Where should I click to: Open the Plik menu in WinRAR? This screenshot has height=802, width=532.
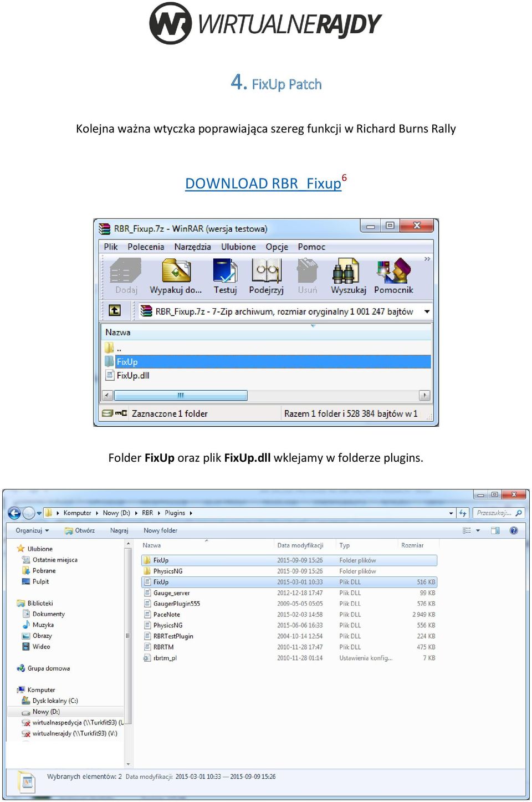pos(111,247)
